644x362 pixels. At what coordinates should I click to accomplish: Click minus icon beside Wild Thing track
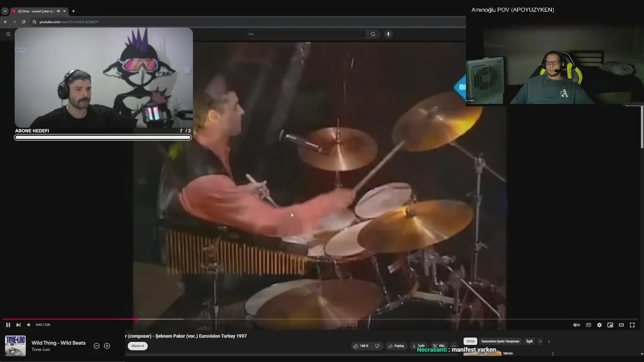point(97,346)
